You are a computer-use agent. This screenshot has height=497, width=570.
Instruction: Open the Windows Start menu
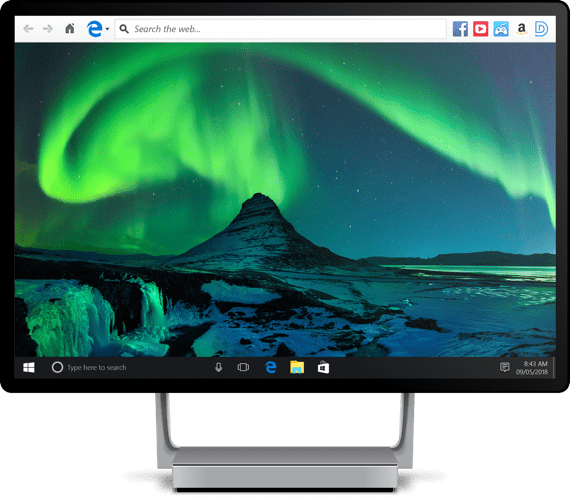pyautogui.click(x=29, y=368)
